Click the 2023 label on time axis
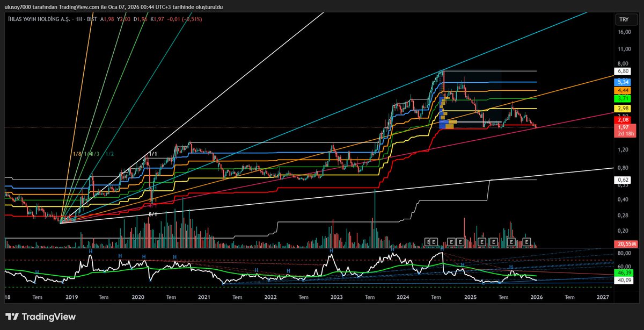The image size is (644, 330). point(336,297)
